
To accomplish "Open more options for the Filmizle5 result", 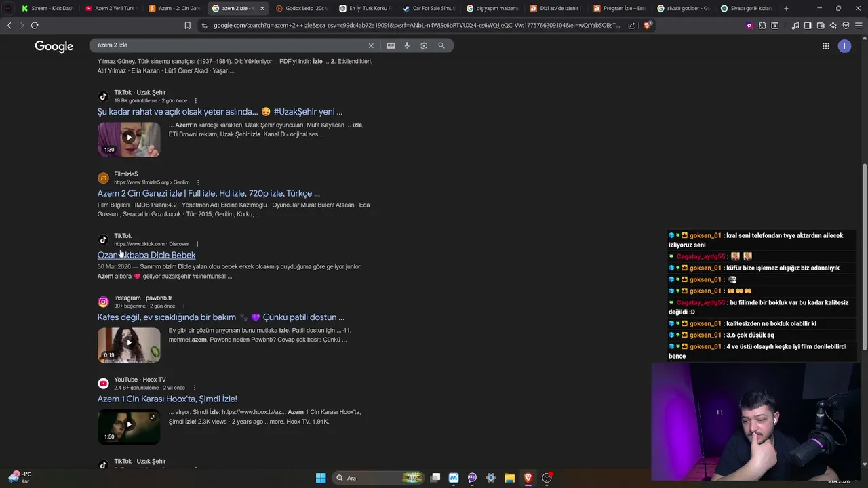I will tap(198, 182).
